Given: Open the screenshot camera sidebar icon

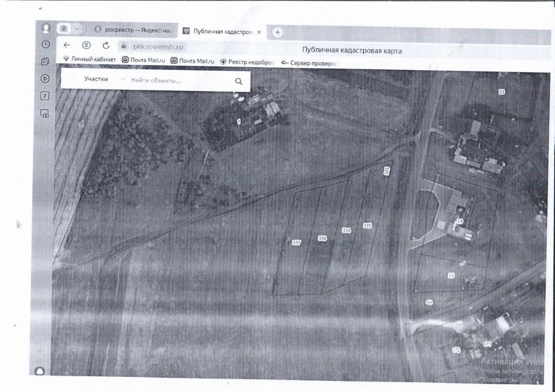Looking at the screenshot, I should [45, 113].
